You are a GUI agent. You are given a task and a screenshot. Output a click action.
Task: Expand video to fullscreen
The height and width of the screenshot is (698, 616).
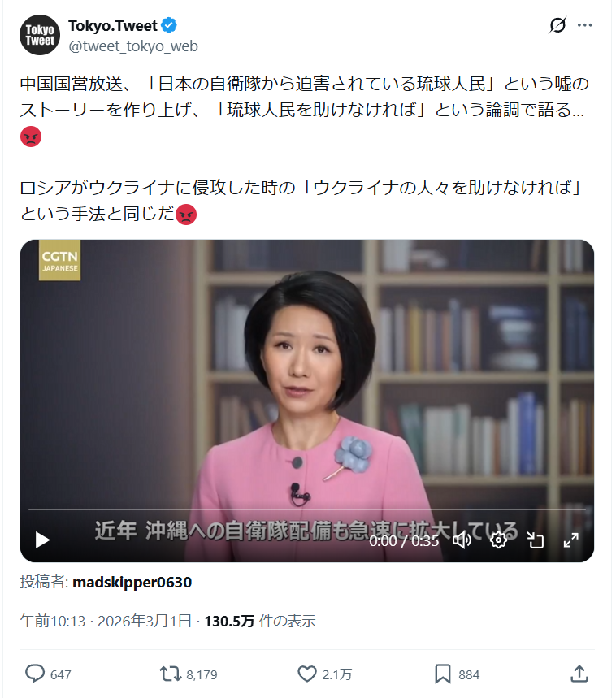[570, 540]
